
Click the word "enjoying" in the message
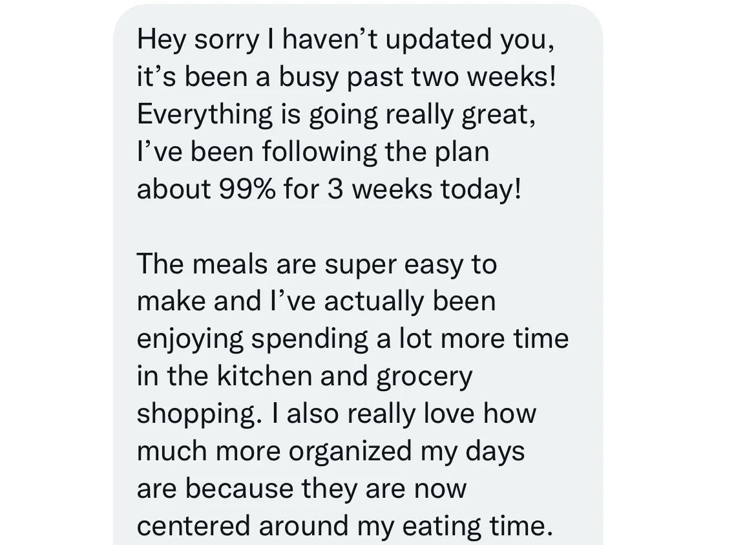click(x=190, y=339)
